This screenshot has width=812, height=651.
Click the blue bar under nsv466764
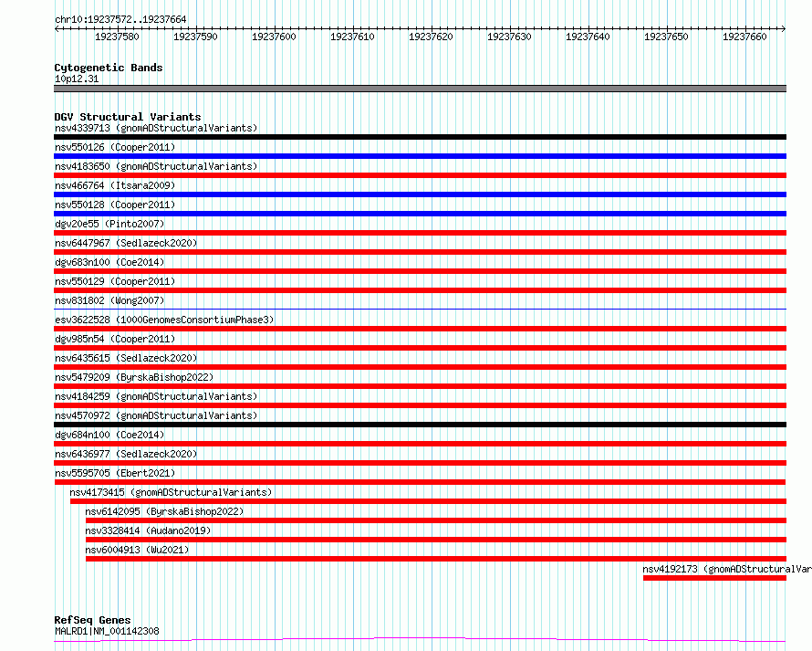(420, 194)
